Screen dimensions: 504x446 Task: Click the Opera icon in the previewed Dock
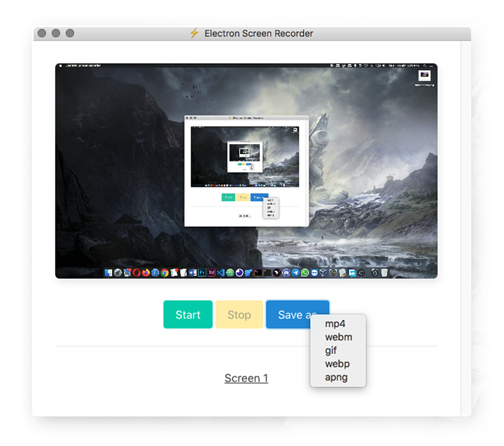(136, 272)
